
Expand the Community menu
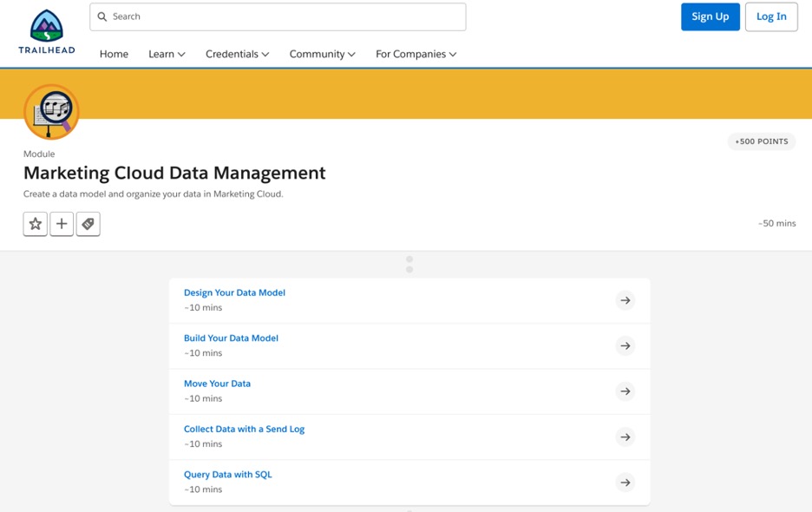click(322, 54)
